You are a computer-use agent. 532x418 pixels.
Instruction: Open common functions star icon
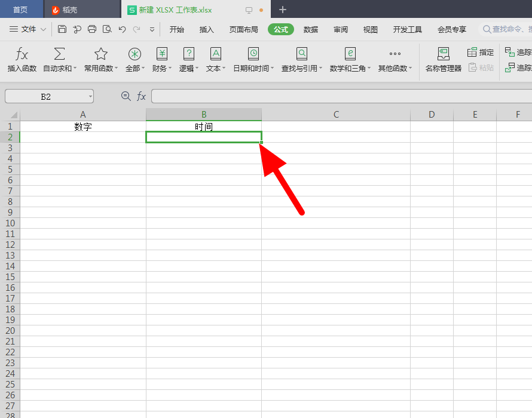(101, 54)
